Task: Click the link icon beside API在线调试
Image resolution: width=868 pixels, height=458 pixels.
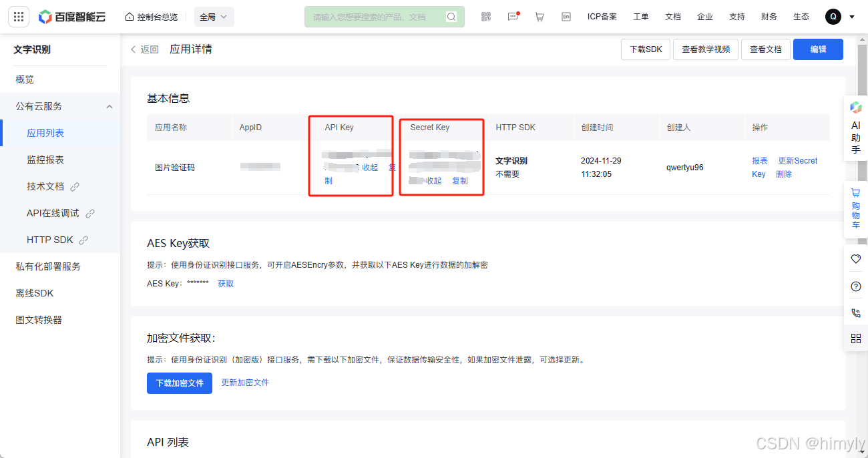Action: point(90,214)
